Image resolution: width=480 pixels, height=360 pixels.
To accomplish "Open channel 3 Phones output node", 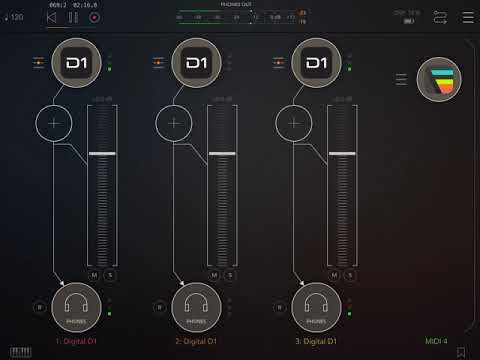I will pyautogui.click(x=316, y=307).
